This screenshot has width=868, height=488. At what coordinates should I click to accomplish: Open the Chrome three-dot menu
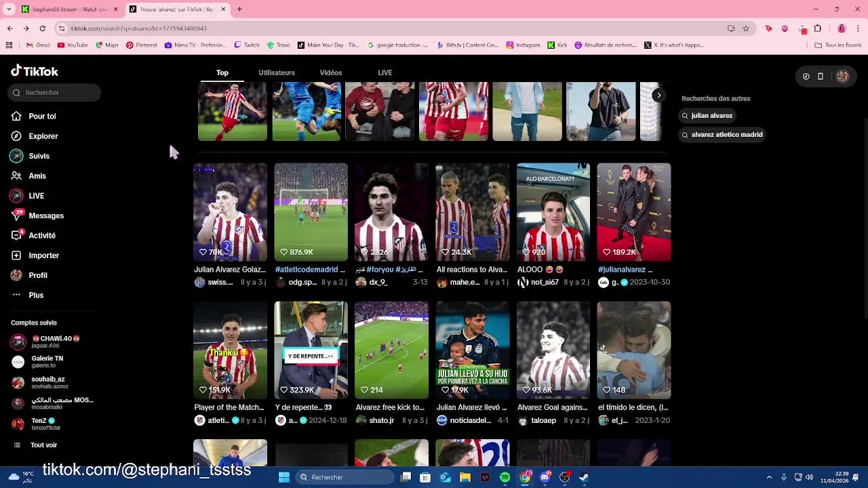click(858, 28)
